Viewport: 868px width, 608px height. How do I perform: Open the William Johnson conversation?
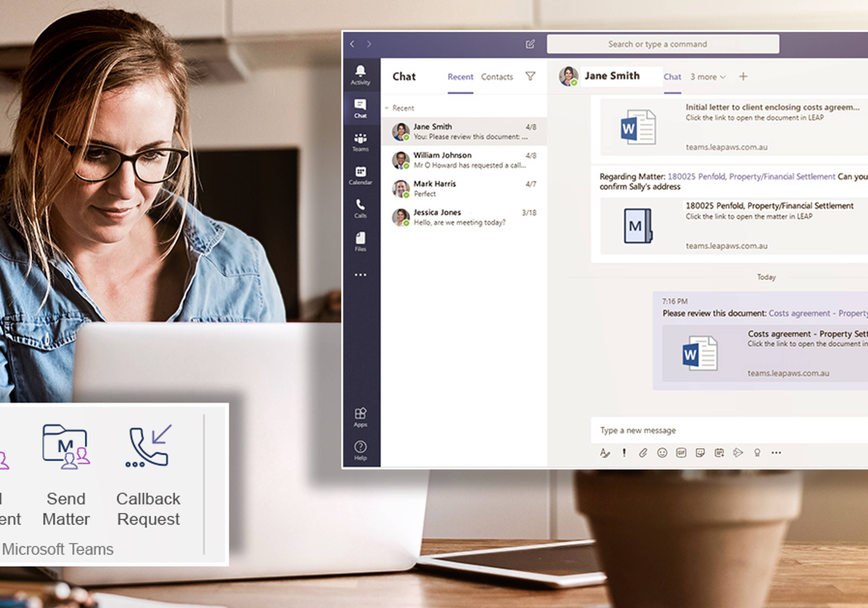coord(464,160)
